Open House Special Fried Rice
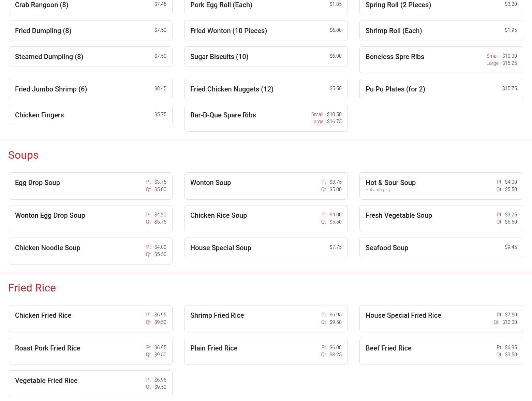Image resolution: width=532 pixels, height=401 pixels. (x=441, y=319)
